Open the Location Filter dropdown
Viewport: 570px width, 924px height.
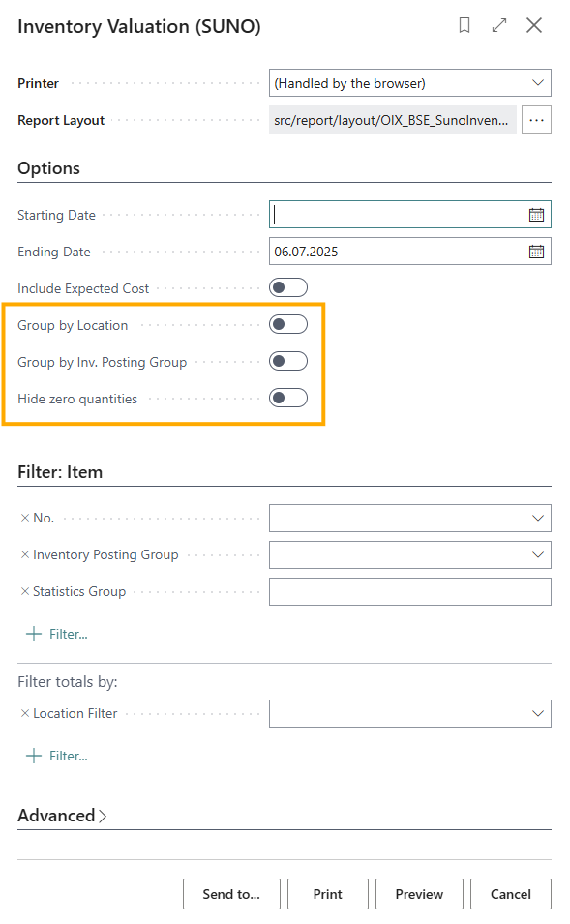click(x=410, y=714)
